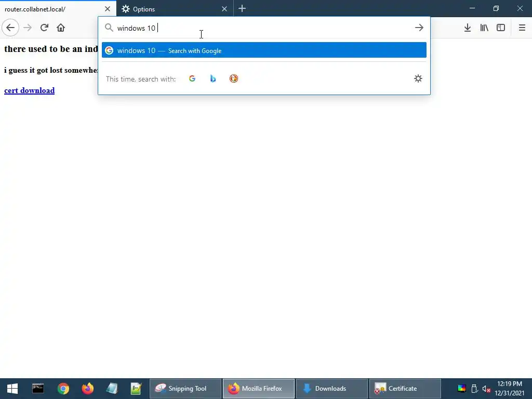Open a new tab with plus button
The height and width of the screenshot is (399, 532).
[x=242, y=8]
